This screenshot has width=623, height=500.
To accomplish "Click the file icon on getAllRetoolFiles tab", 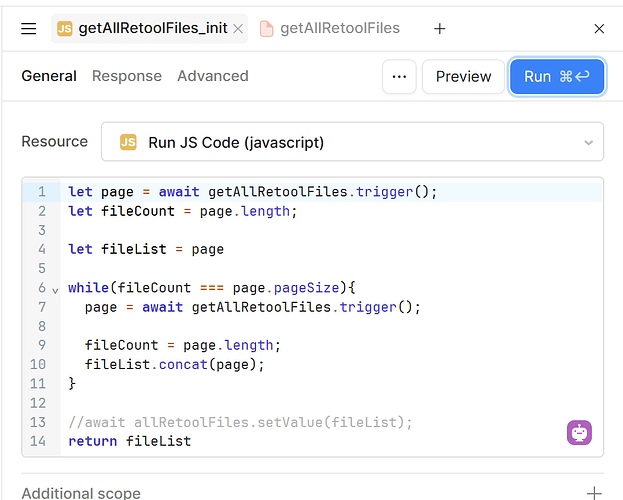I will (266, 29).
